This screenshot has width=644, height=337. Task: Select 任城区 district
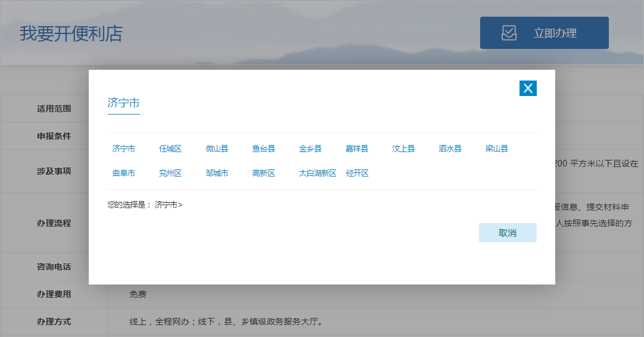click(170, 149)
